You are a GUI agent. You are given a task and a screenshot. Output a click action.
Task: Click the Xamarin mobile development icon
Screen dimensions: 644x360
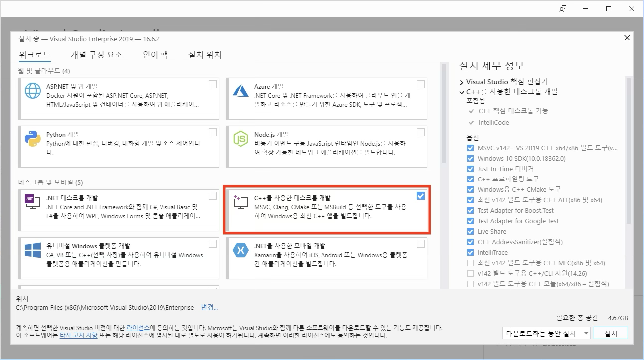click(x=241, y=250)
